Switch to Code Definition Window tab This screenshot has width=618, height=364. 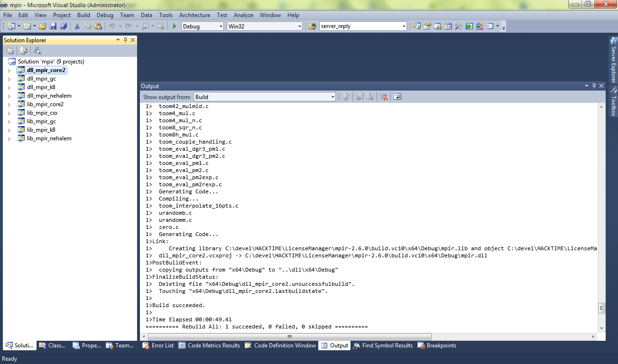(x=280, y=346)
